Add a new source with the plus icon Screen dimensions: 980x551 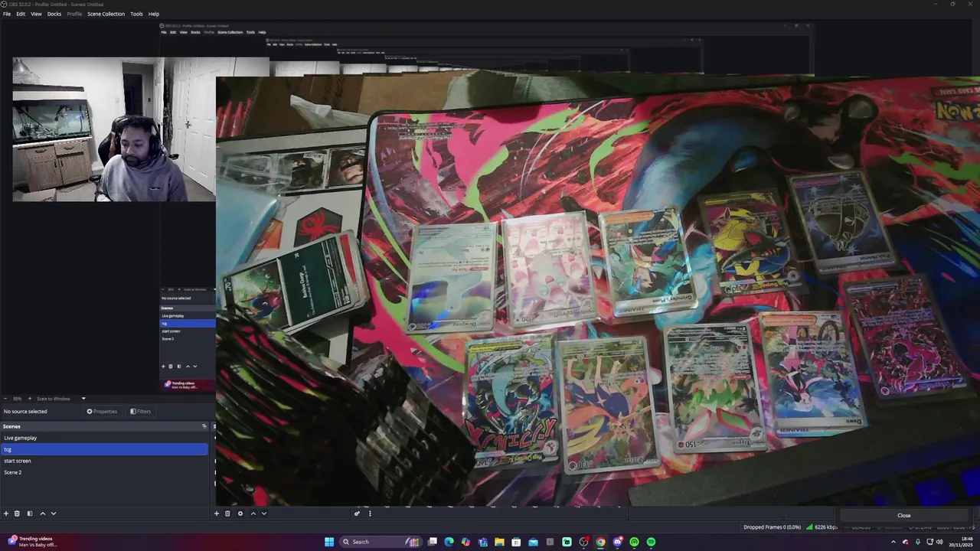point(217,514)
